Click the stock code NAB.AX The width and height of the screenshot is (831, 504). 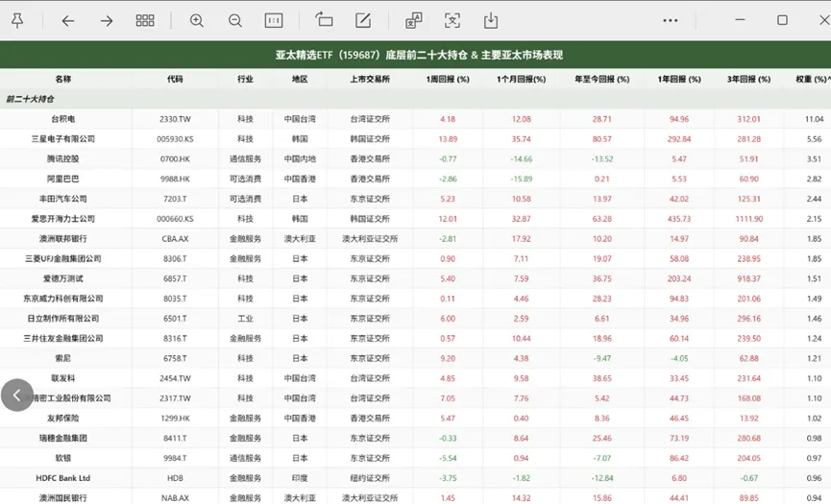(x=175, y=497)
